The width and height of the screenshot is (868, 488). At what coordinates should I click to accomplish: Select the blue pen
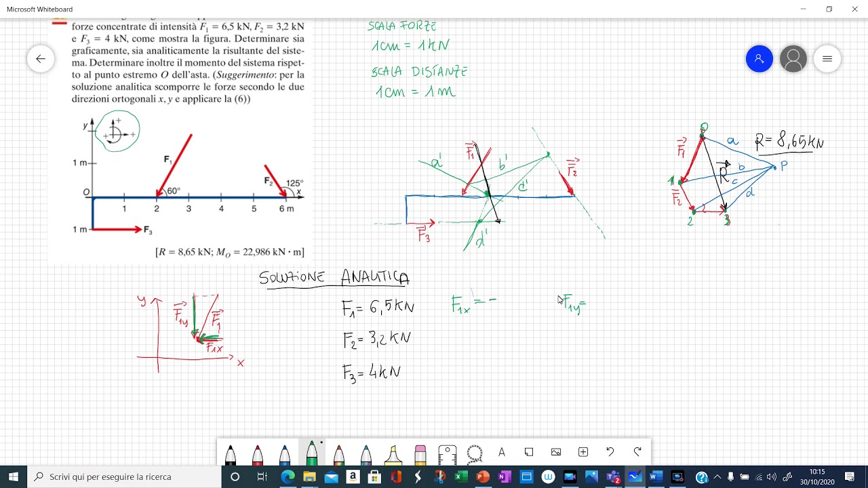point(285,453)
